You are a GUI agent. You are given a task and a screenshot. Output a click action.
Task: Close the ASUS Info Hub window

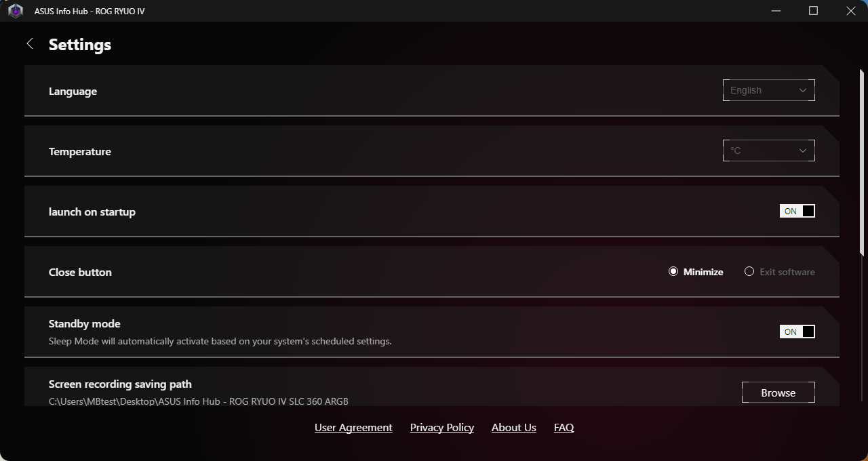[851, 11]
